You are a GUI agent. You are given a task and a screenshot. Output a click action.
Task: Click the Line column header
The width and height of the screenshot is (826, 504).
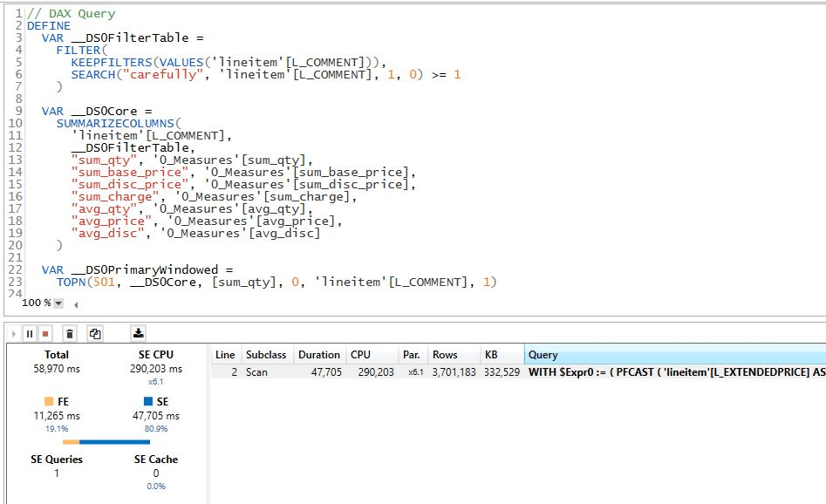[x=225, y=355]
